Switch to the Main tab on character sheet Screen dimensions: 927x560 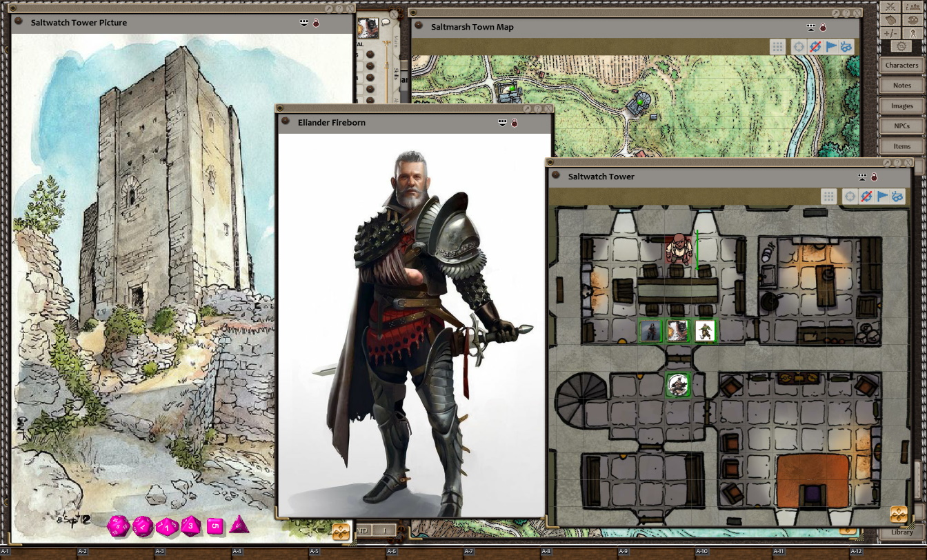396,43
